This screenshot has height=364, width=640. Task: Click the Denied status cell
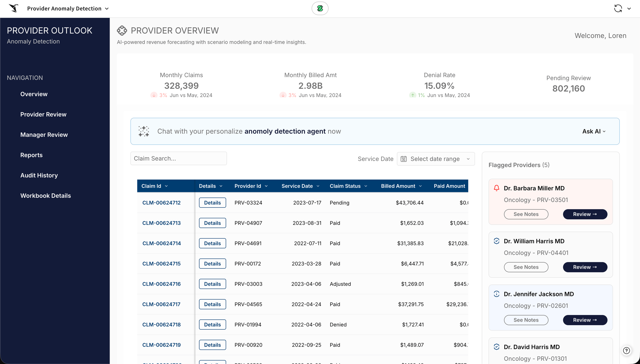[x=338, y=325]
